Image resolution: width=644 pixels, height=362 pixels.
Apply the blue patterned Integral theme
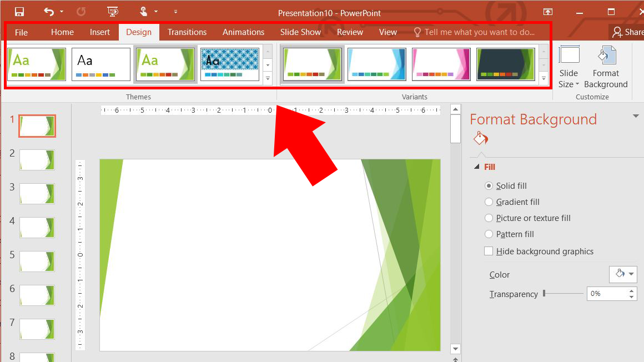(x=230, y=64)
